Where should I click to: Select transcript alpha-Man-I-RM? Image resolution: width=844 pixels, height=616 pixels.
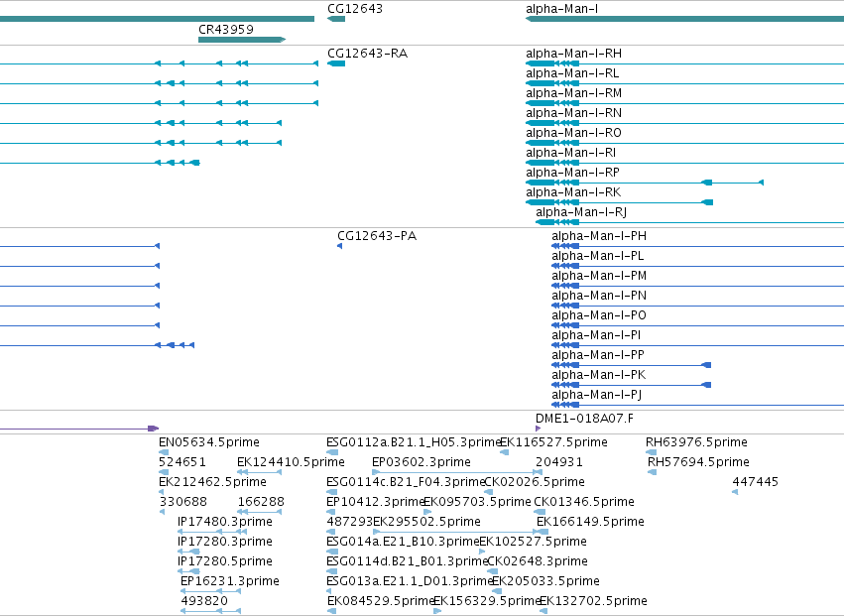(574, 93)
